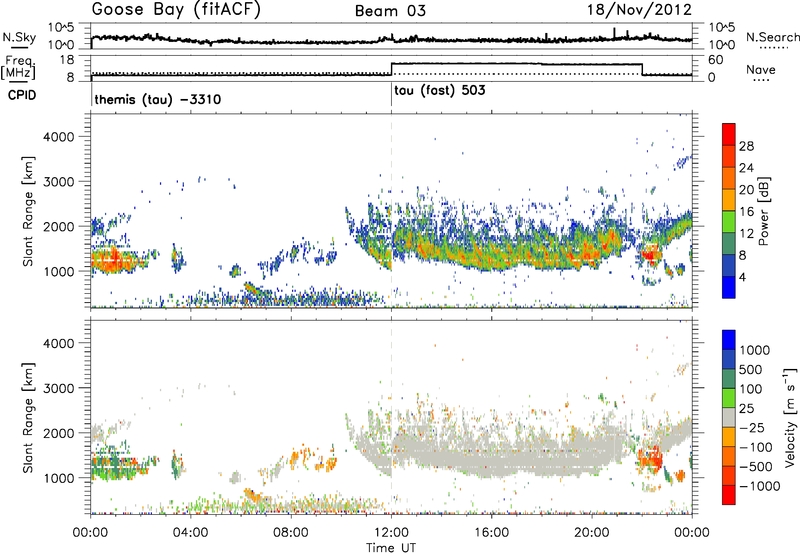
Task: Click the Nave legend label
Action: pyautogui.click(x=761, y=69)
